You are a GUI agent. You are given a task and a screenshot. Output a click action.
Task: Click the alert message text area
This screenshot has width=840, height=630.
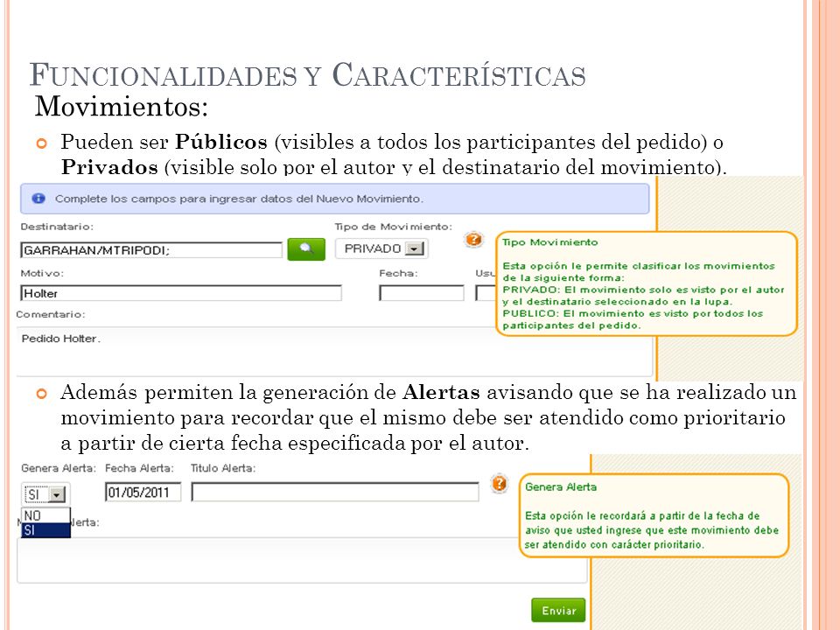tap(302, 560)
